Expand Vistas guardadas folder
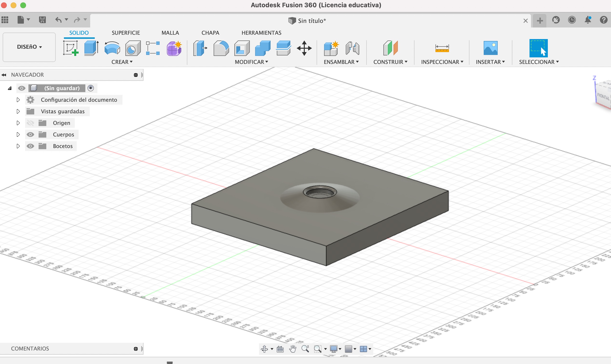The width and height of the screenshot is (611, 364). (18, 111)
